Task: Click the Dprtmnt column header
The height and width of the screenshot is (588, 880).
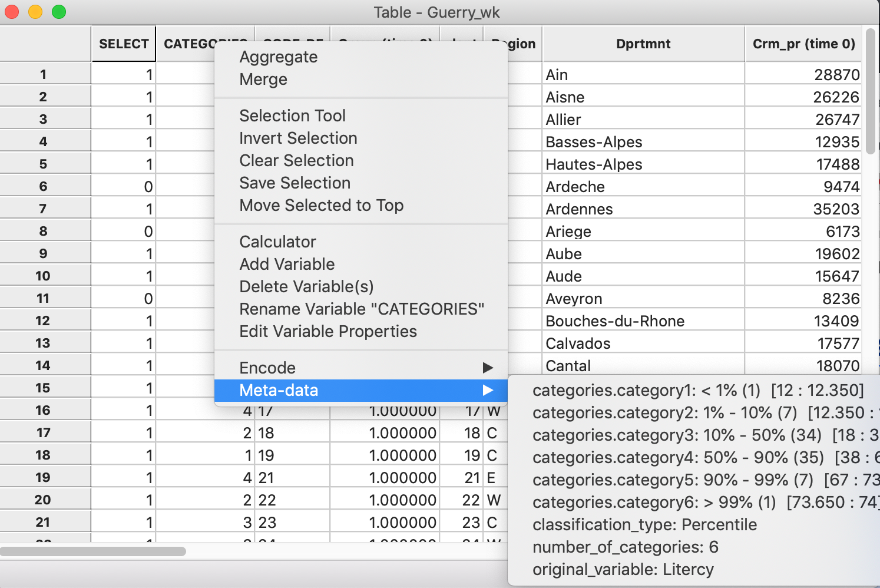Action: (x=643, y=43)
